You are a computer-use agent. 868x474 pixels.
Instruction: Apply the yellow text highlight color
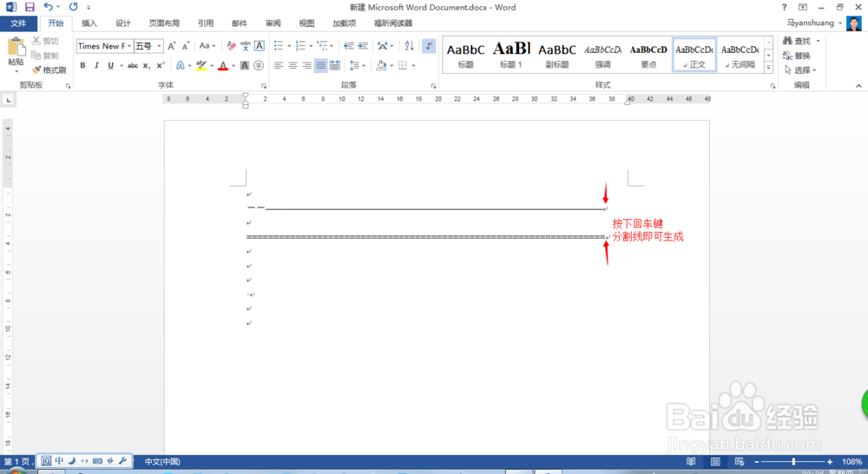pyautogui.click(x=201, y=65)
